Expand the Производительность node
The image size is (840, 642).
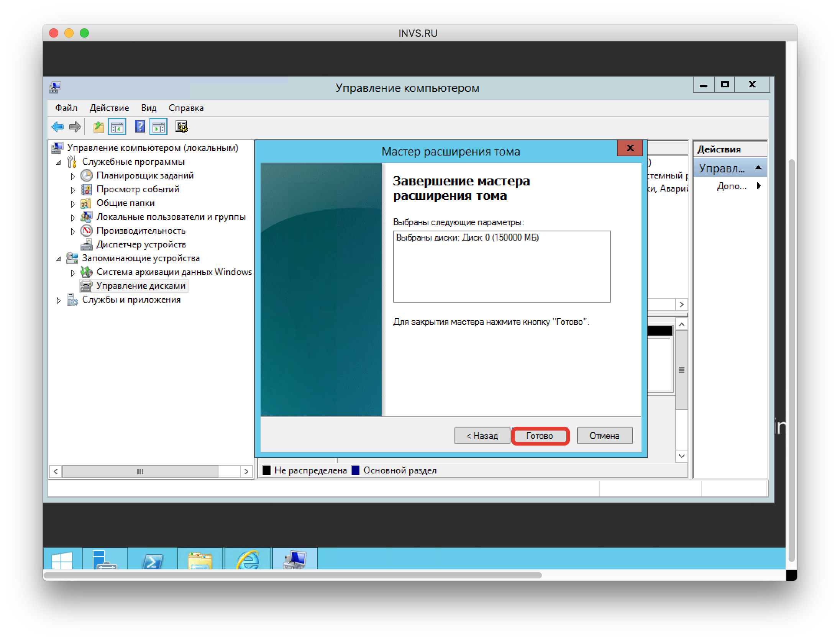(73, 231)
